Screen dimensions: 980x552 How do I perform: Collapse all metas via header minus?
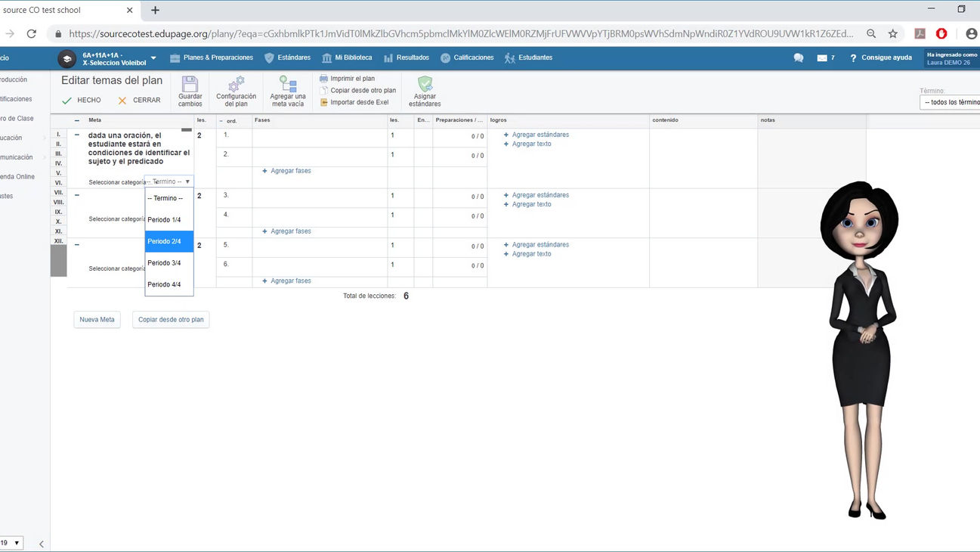tap(76, 120)
